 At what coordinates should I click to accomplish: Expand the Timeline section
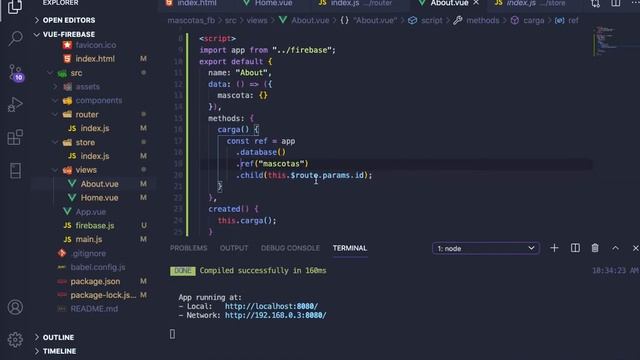tap(59, 351)
